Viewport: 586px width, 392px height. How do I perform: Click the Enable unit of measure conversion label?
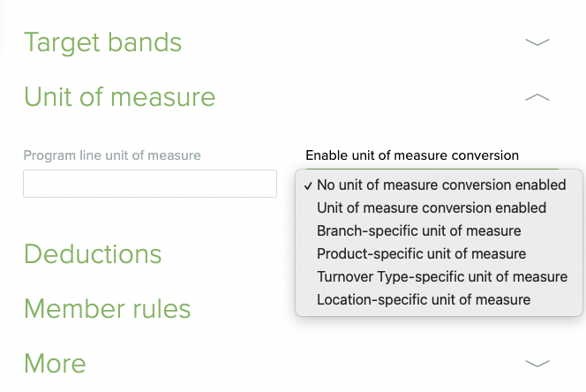click(412, 155)
